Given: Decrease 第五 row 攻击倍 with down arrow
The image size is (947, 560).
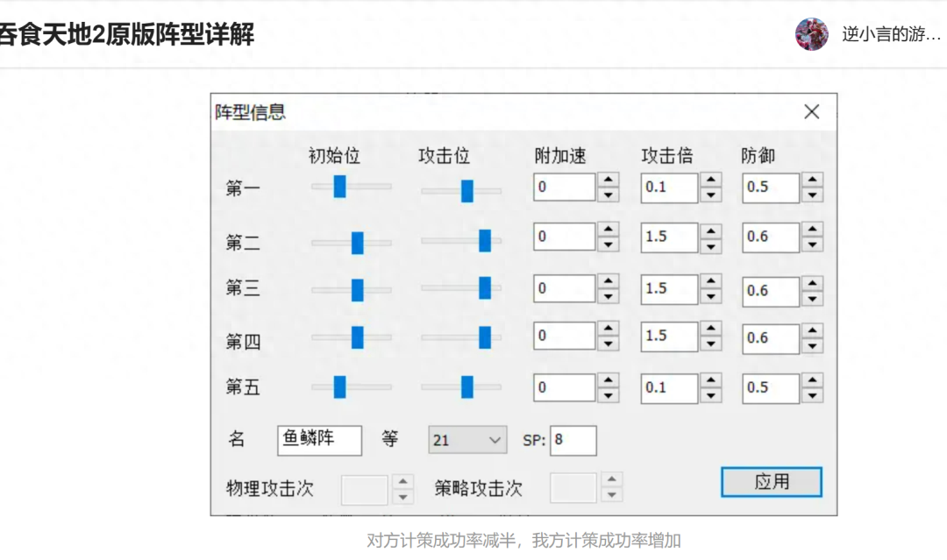Looking at the screenshot, I should click(711, 395).
